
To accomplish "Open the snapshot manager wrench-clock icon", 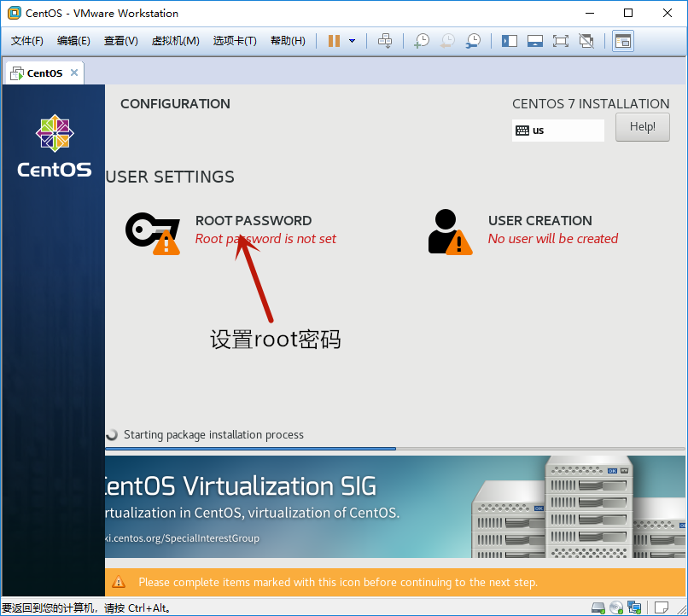I will [x=474, y=41].
